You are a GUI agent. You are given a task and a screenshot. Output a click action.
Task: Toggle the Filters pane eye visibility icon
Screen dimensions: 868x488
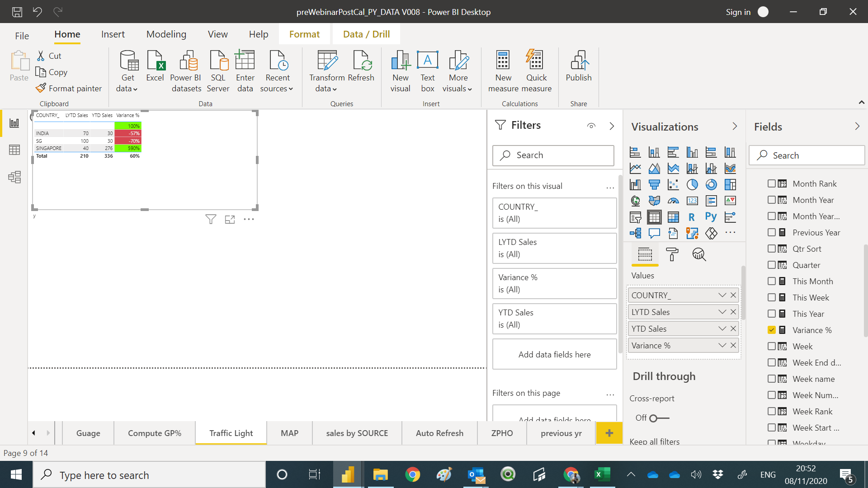coord(591,126)
